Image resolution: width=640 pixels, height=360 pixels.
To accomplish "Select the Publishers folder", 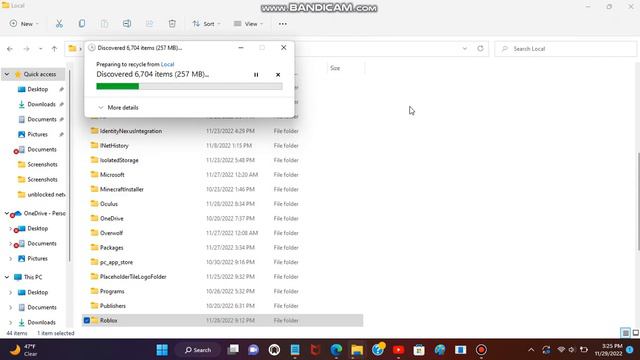I will click(113, 306).
